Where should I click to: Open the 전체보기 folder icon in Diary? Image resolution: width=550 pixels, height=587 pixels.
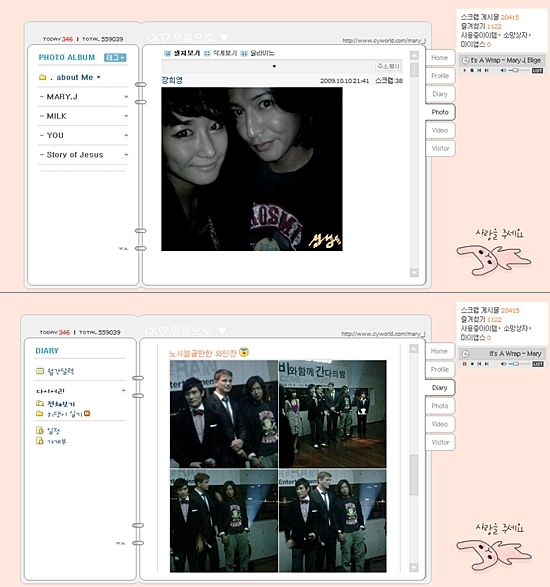coord(40,403)
